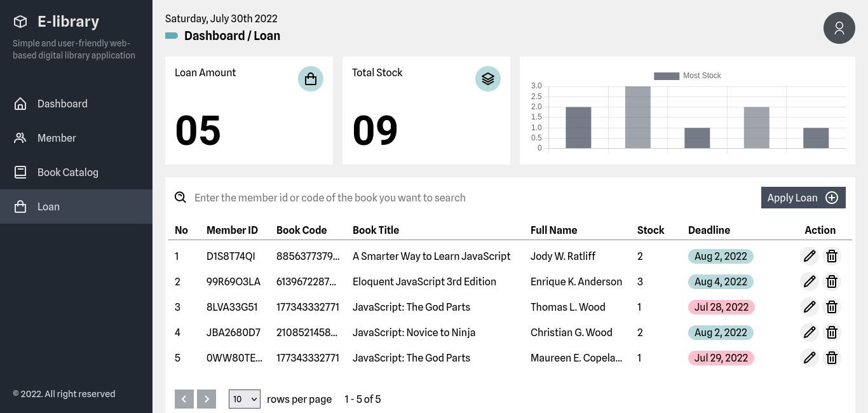Navigate to the Member section
This screenshot has width=868, height=413.
(x=57, y=138)
